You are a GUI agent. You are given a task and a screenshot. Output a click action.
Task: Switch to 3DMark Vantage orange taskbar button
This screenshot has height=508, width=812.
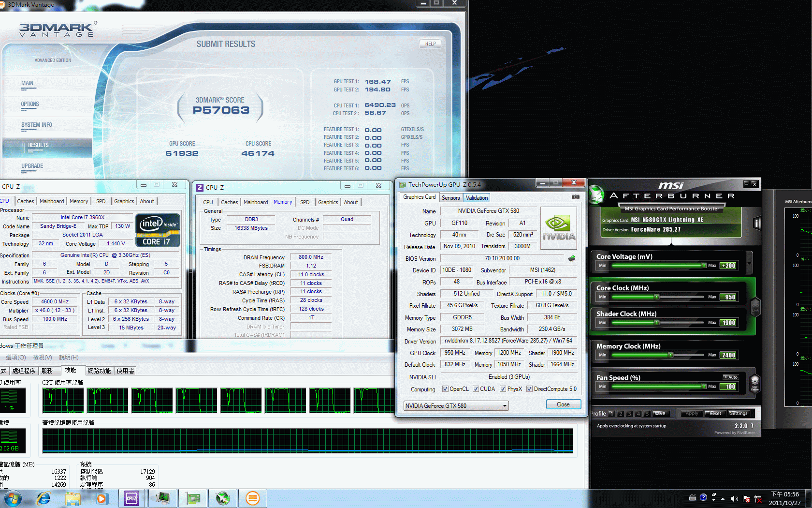pyautogui.click(x=253, y=498)
